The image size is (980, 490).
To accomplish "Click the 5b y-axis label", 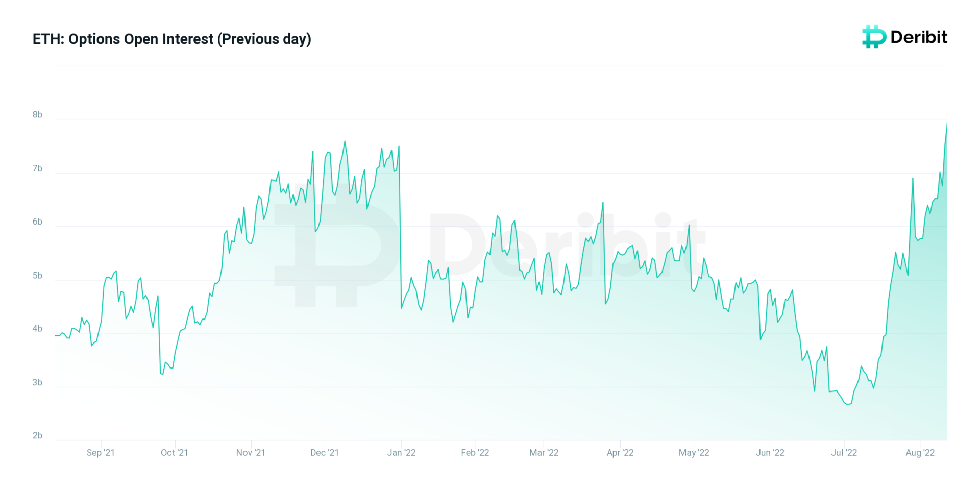I will coord(37,276).
